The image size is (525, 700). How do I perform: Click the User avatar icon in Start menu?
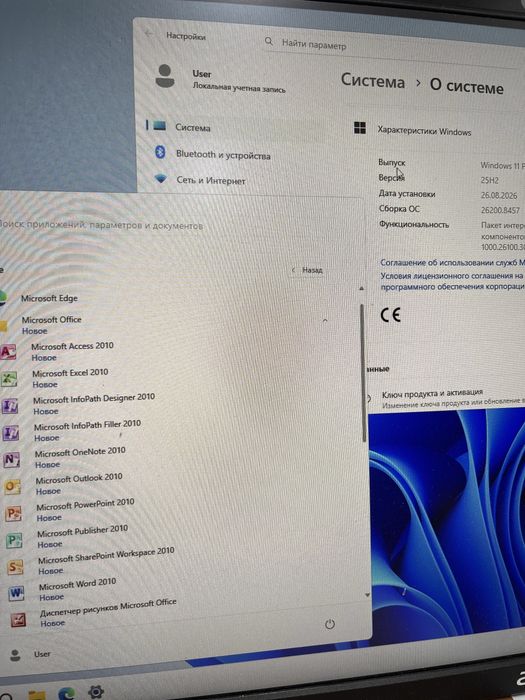(x=15, y=655)
